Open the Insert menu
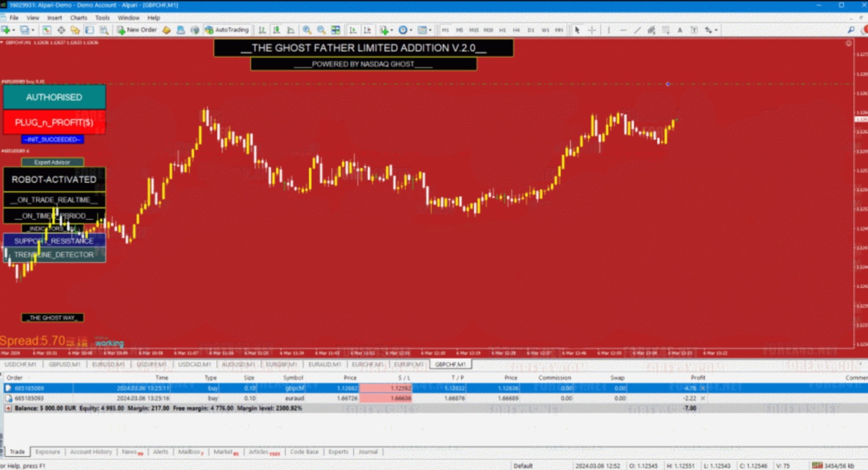 coord(54,18)
